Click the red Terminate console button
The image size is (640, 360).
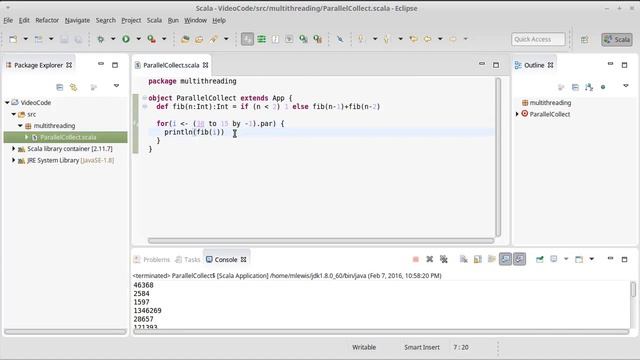(416, 259)
